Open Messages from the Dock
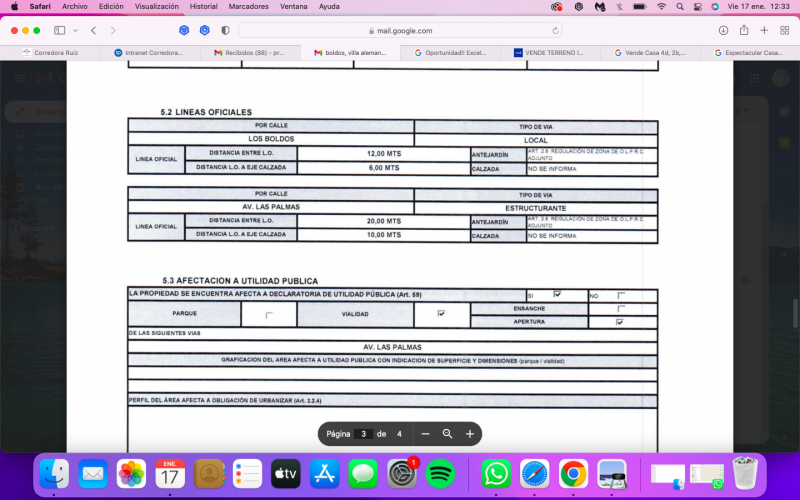Screen dimensions: 800x500 click(x=363, y=474)
